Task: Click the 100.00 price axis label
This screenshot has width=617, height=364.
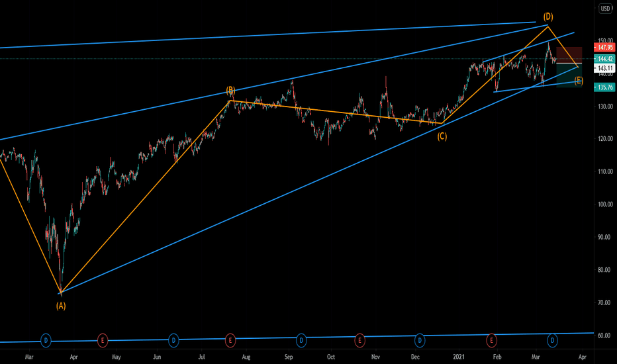Action: pyautogui.click(x=605, y=205)
